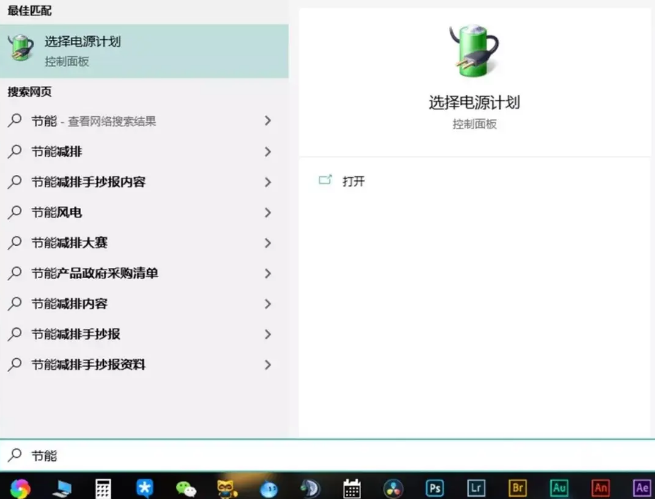Open WeChat from the taskbar
Image resolution: width=669 pixels, height=499 pixels.
[x=186, y=489]
